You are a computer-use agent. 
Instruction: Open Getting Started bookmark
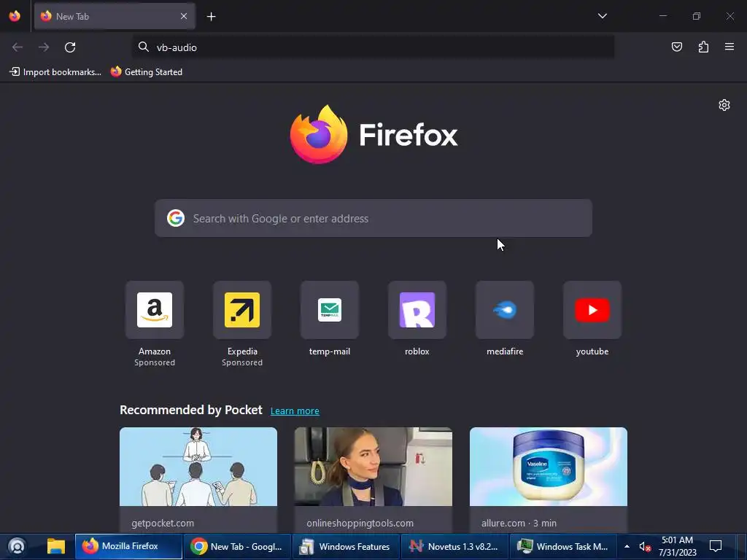pos(147,72)
